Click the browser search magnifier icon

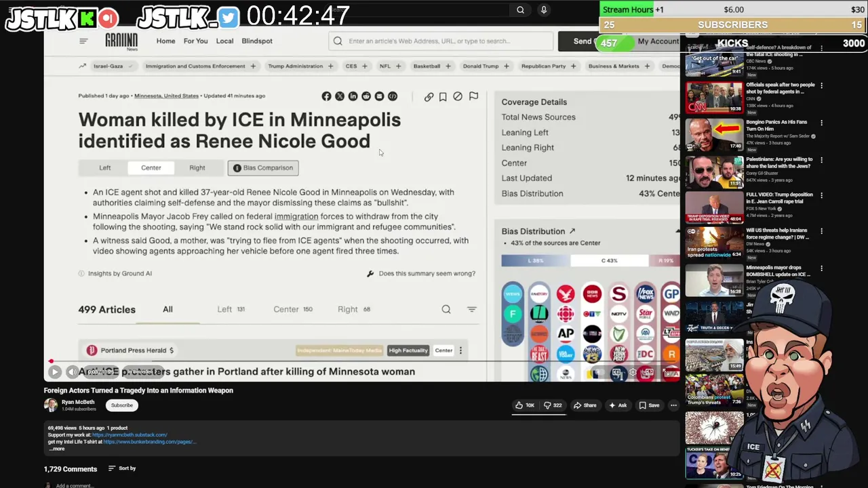pyautogui.click(x=520, y=9)
